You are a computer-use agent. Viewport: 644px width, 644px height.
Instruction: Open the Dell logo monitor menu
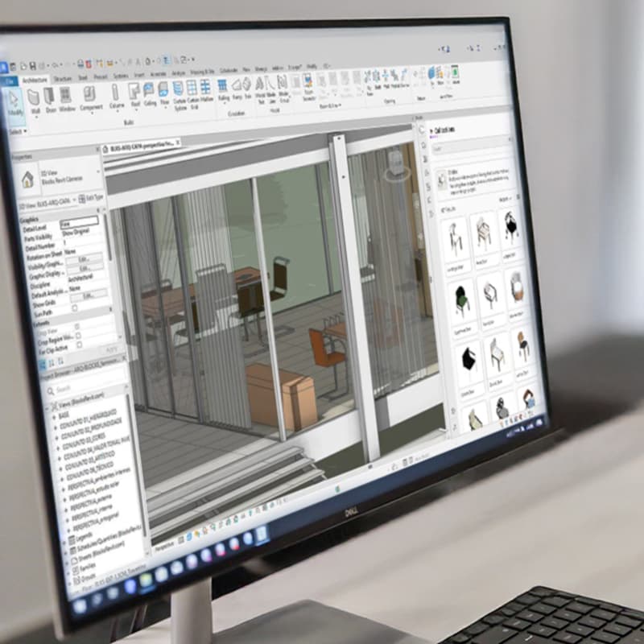351,512
